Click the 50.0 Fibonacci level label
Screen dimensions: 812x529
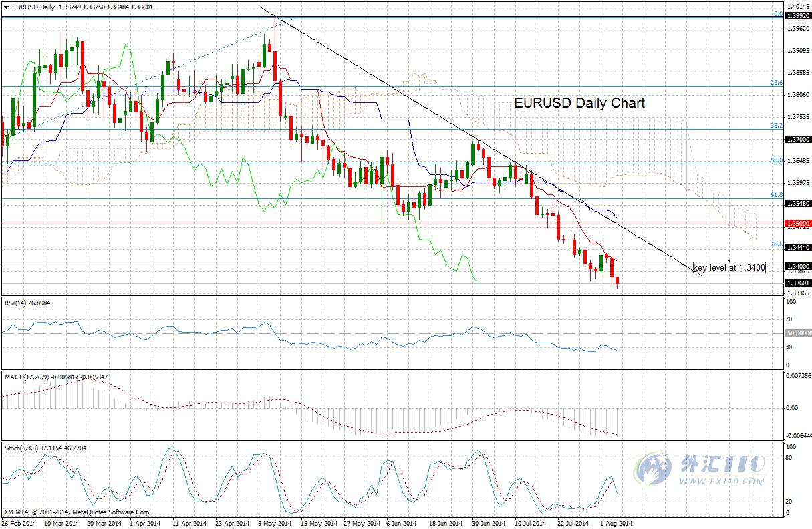click(x=777, y=160)
